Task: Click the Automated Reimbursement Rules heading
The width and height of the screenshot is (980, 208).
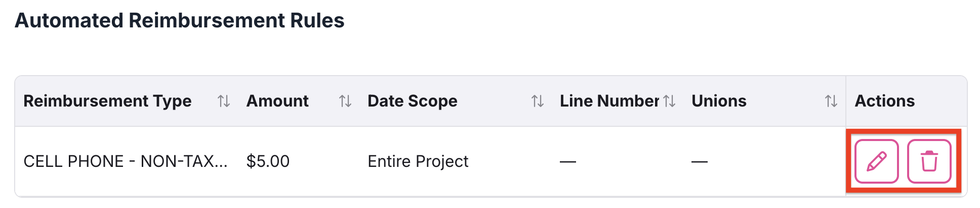Action: tap(180, 21)
